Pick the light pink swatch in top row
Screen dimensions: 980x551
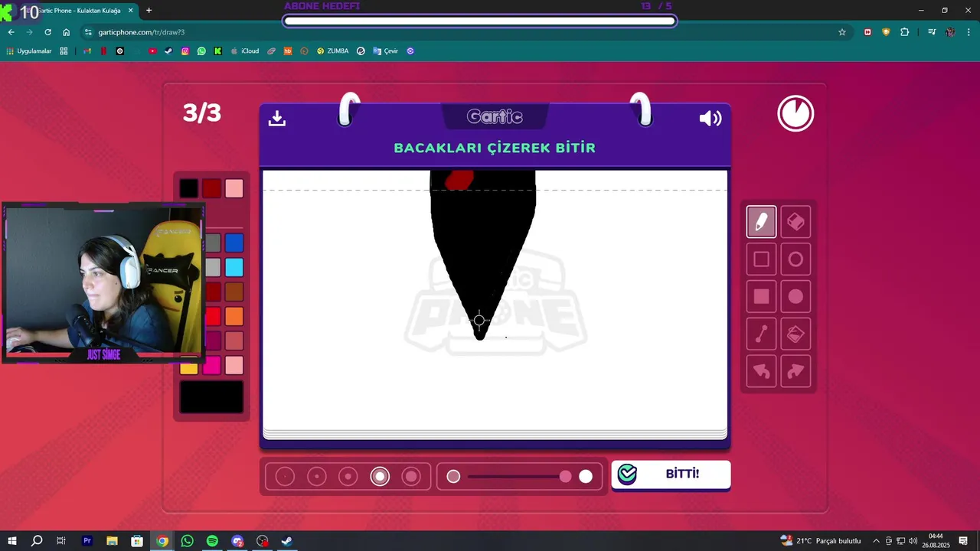[234, 188]
